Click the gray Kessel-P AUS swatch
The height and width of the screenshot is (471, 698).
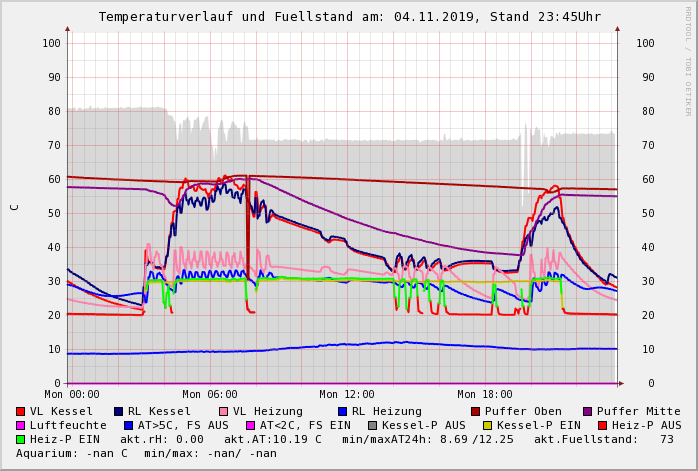coord(372,425)
